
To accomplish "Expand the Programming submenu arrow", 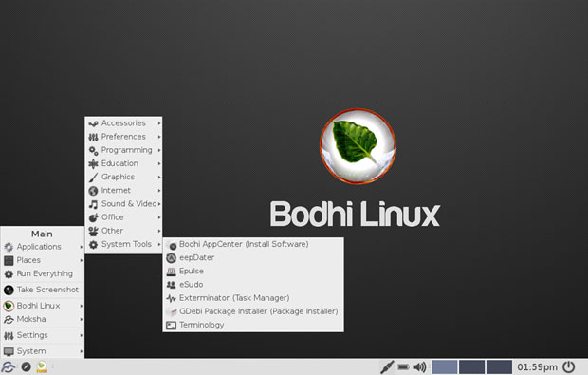I will click(x=159, y=150).
